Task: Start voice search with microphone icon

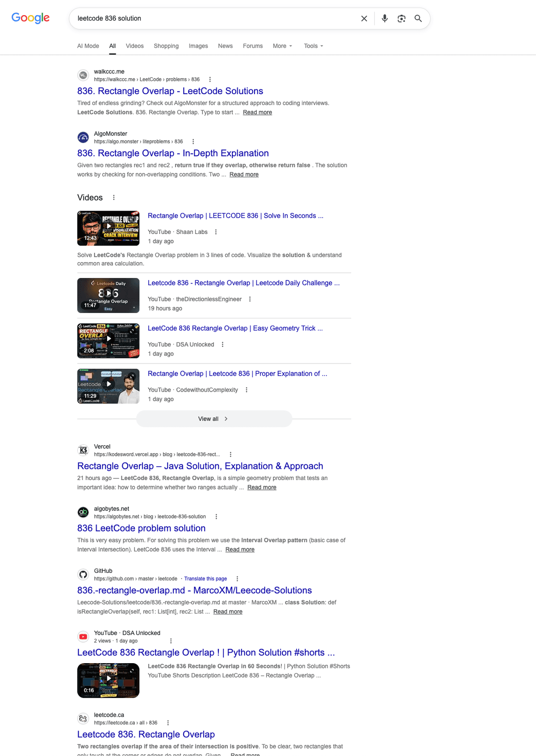Action: 385,18
